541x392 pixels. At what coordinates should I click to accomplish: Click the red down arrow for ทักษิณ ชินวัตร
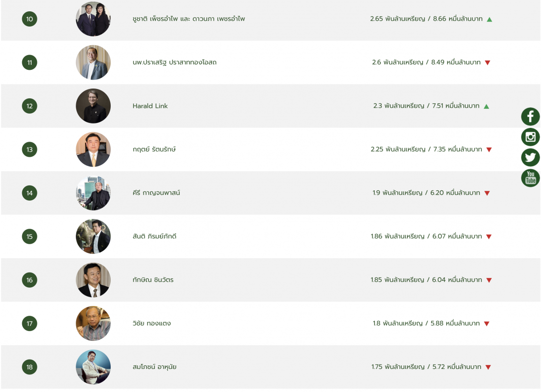[489, 280]
